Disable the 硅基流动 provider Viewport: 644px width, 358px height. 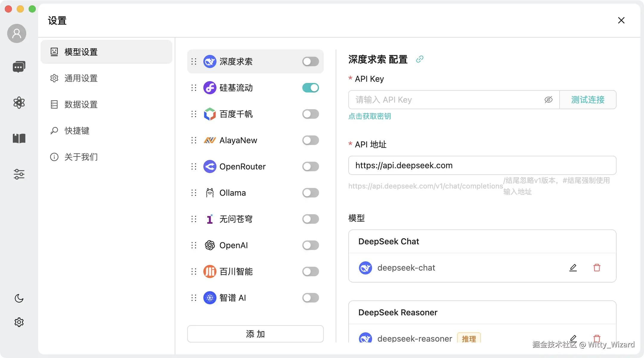click(x=310, y=88)
